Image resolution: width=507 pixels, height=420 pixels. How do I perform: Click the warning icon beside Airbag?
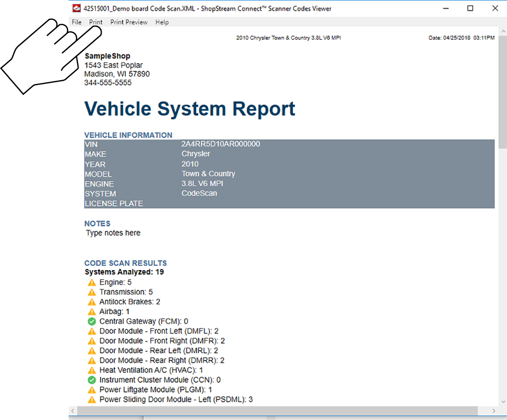[x=92, y=312]
